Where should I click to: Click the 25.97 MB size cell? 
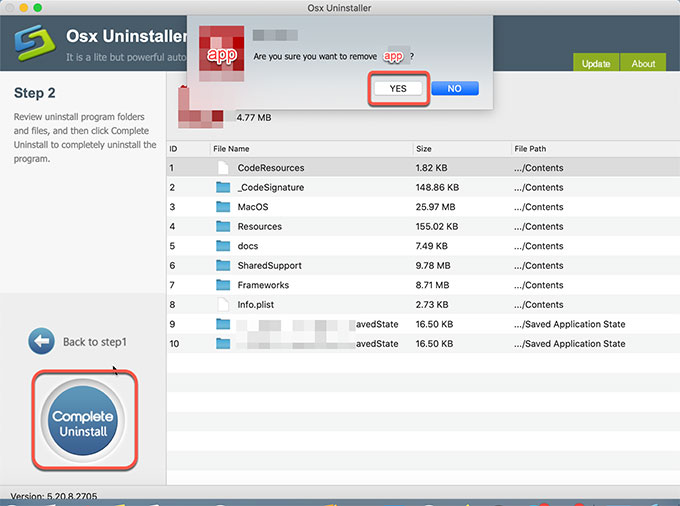tap(435, 207)
